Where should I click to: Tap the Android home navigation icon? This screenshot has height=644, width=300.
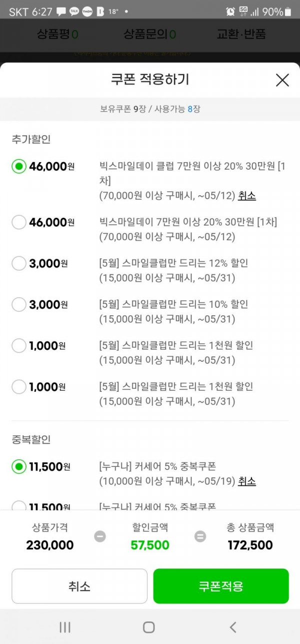pos(148,627)
